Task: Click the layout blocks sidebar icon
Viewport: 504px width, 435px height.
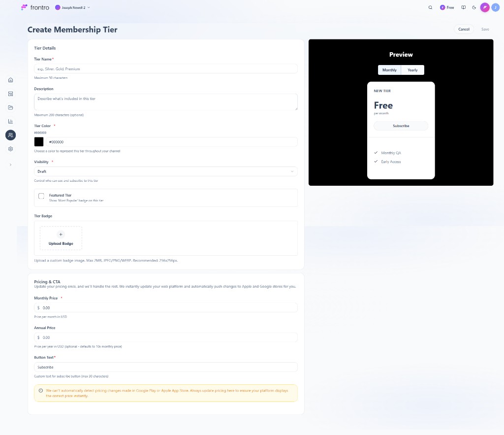Action: pyautogui.click(x=10, y=94)
